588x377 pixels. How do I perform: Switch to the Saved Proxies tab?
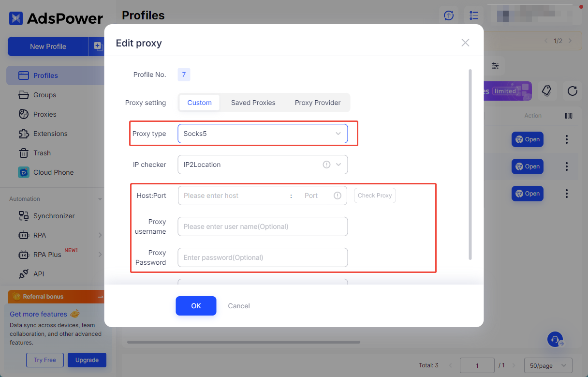pos(253,103)
